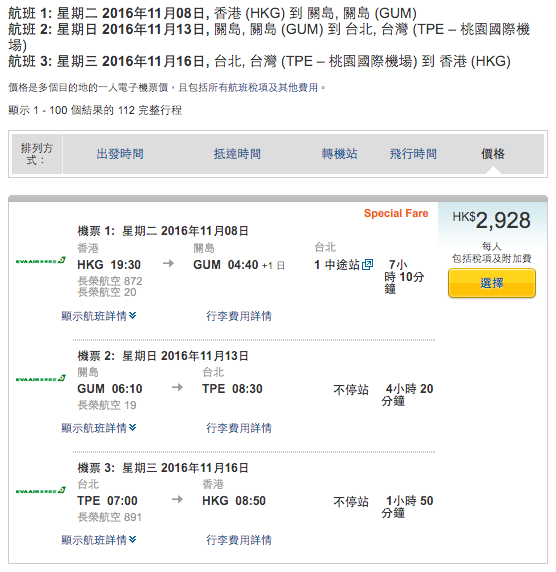556x572 pixels.
Task: Sort results by 價格
Action: 493,154
